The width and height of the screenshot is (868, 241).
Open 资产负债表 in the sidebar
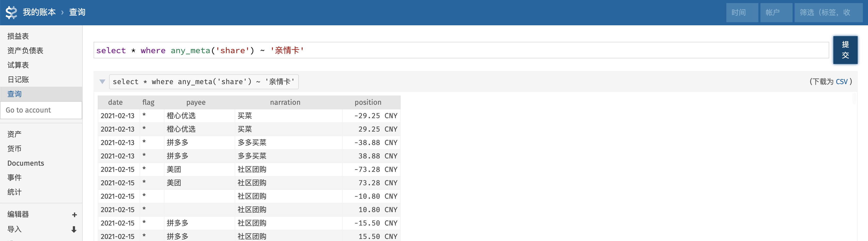25,51
